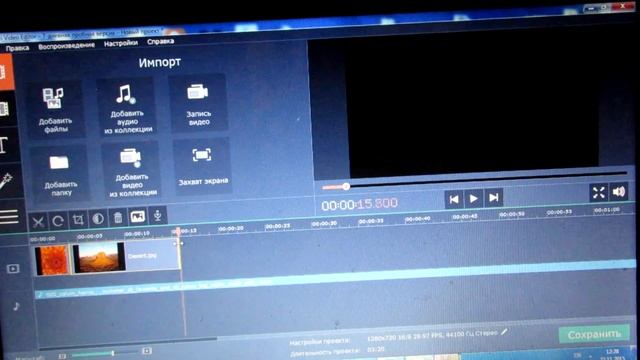Screen dimensions: 640x360
Task: Click the Добавить папку tile
Action: click(60, 173)
